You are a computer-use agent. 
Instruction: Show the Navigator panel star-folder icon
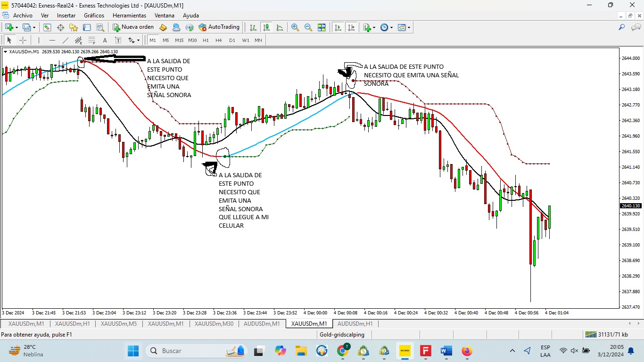pyautogui.click(x=74, y=27)
